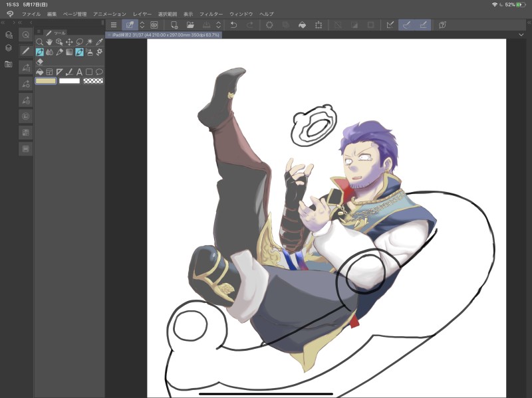Open the layer stack panel icon
This screenshot has width=532, height=398.
click(9, 48)
